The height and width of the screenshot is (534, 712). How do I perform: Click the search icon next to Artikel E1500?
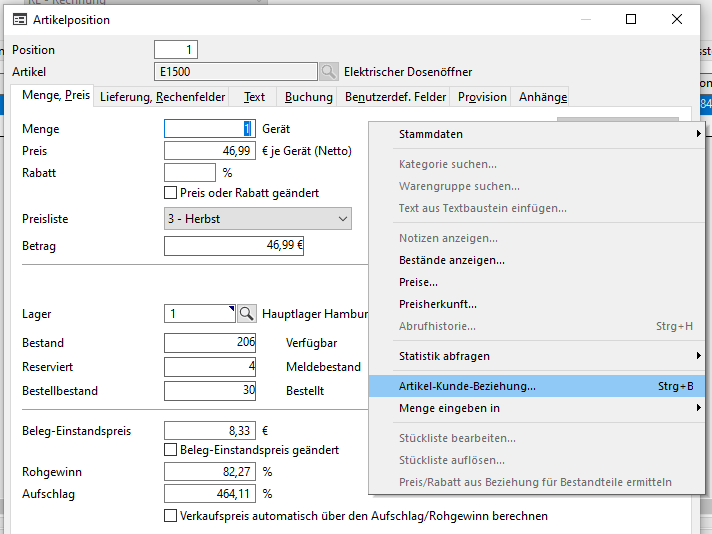(x=328, y=72)
